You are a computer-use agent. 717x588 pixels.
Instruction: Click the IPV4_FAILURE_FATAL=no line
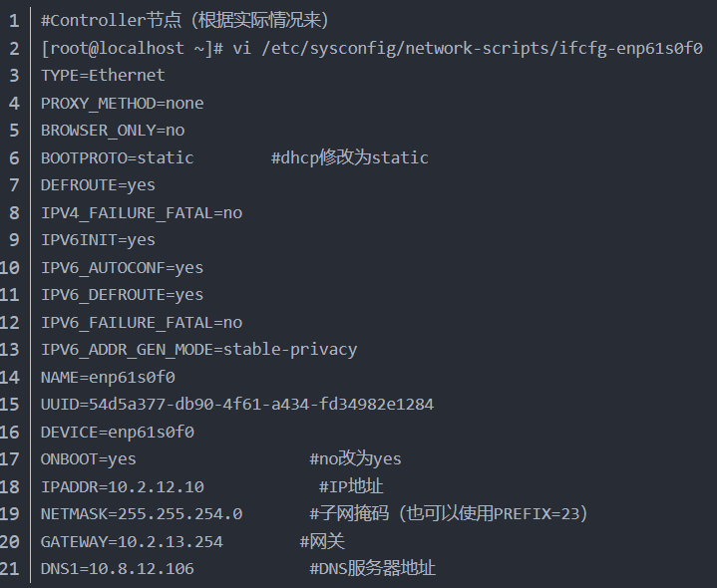141,212
